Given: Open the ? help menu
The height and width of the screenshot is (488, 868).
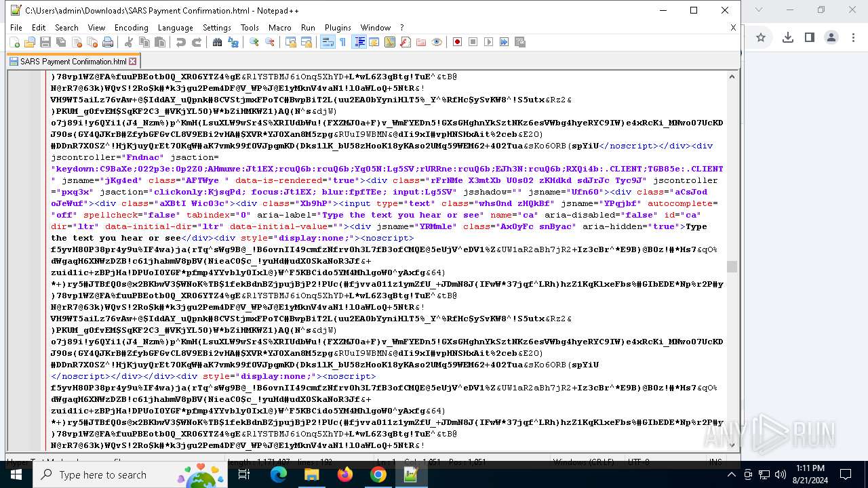Looking at the screenshot, I should coord(401,28).
